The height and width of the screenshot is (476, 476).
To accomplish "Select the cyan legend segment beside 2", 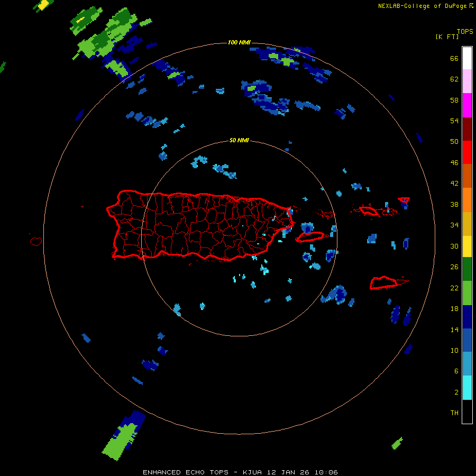I will coord(467,388).
